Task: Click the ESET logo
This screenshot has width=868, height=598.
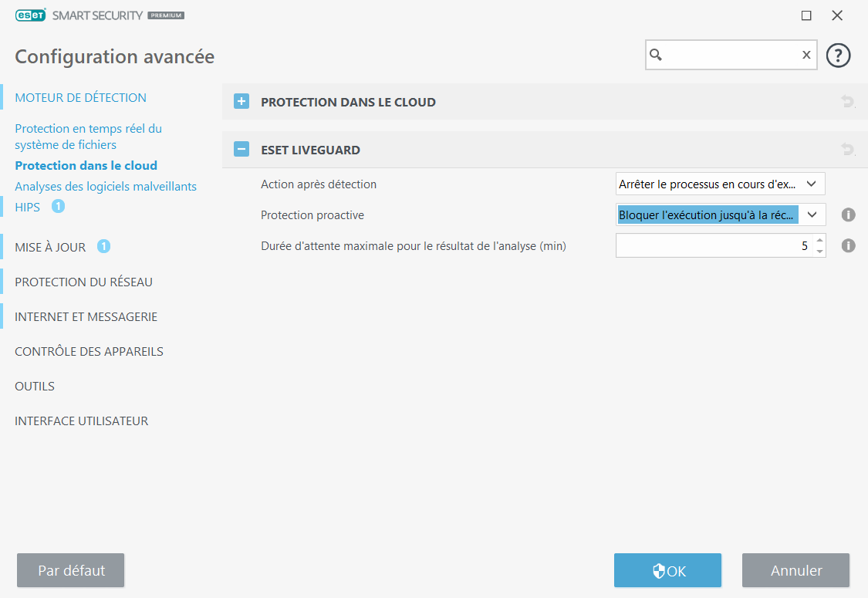Action: [30, 15]
